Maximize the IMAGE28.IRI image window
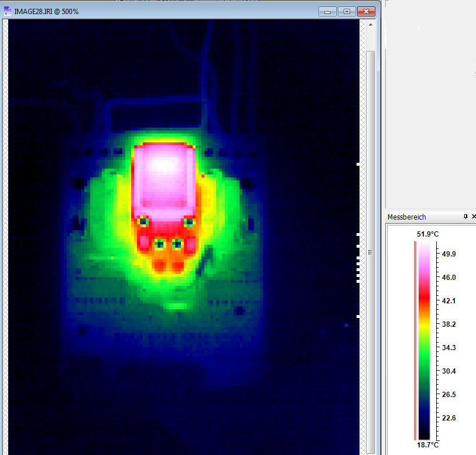The width and height of the screenshot is (476, 455). coord(347,11)
